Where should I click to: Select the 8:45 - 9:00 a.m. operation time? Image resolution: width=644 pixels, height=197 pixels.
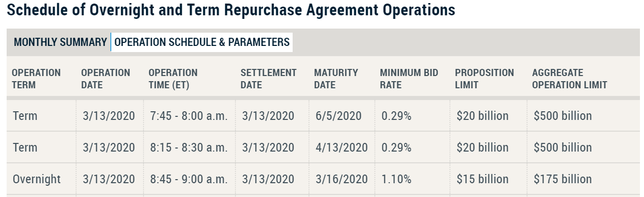pyautogui.click(x=189, y=179)
